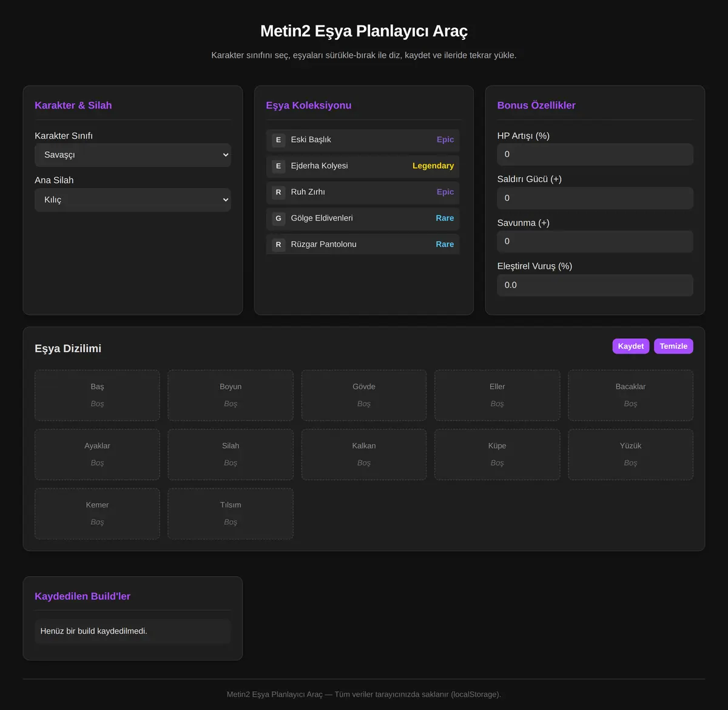
Task: Click the Eleştirel Vuruş (%) field
Action: [595, 285]
